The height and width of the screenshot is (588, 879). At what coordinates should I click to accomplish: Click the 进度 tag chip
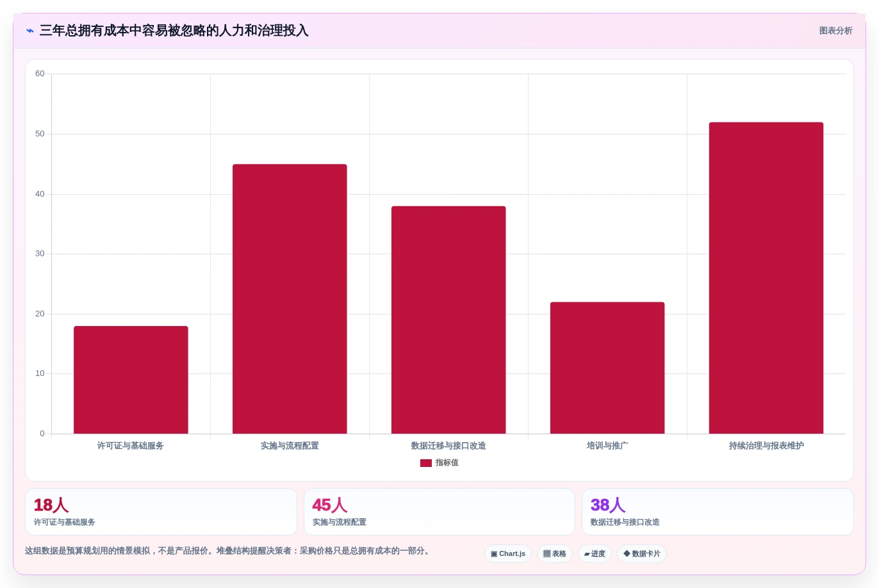click(595, 554)
